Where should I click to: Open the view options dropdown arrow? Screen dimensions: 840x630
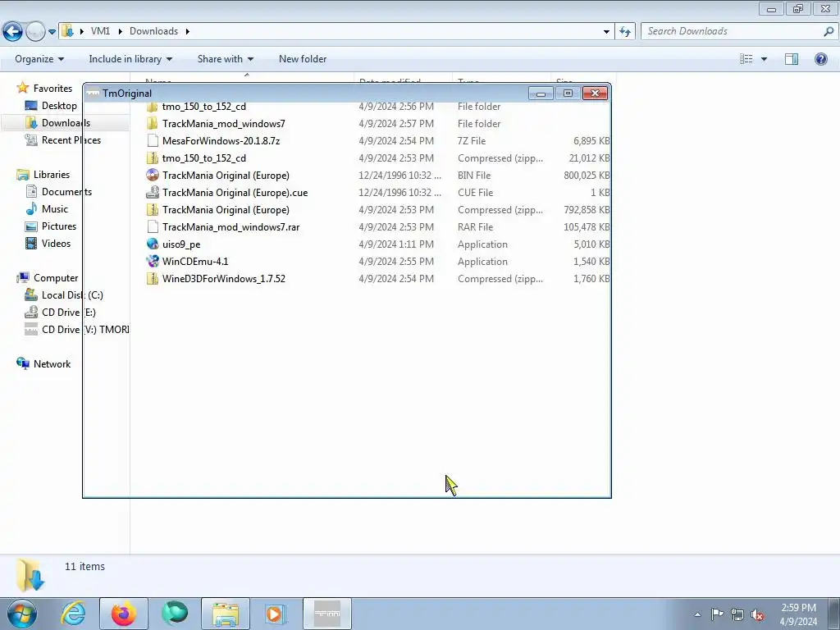(764, 59)
